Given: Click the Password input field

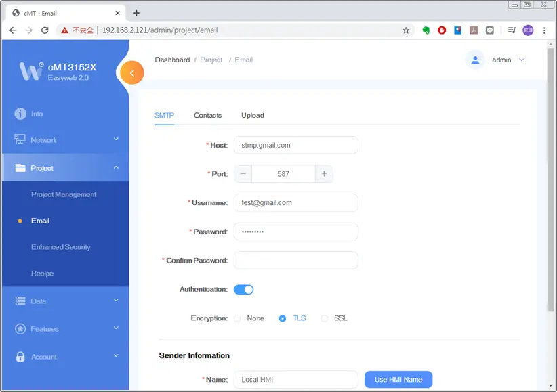Looking at the screenshot, I should 296,232.
